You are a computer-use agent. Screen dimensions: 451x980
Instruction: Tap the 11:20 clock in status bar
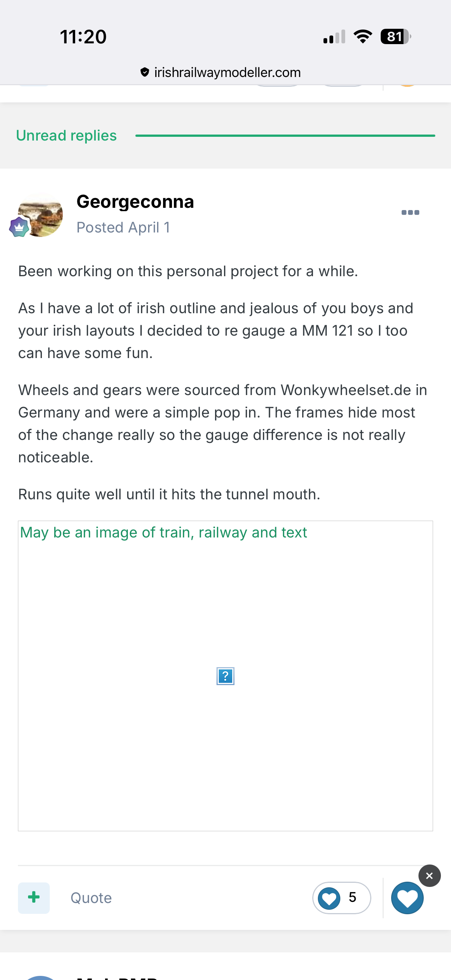click(x=83, y=37)
